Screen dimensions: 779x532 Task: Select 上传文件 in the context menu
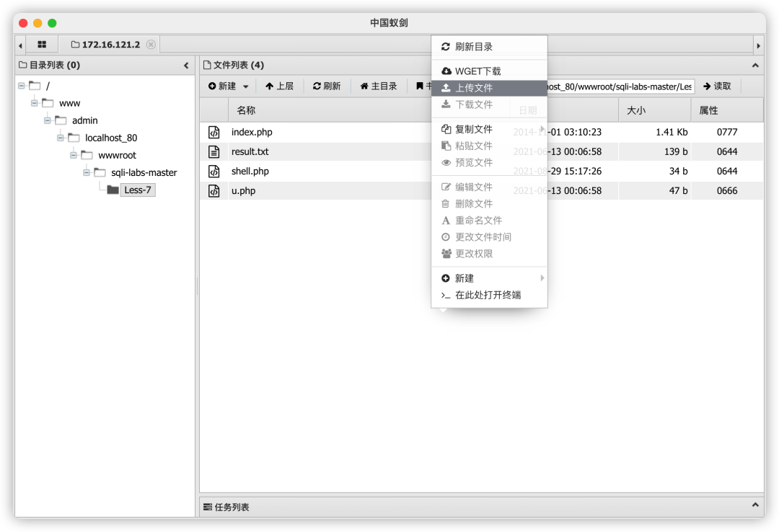(489, 88)
